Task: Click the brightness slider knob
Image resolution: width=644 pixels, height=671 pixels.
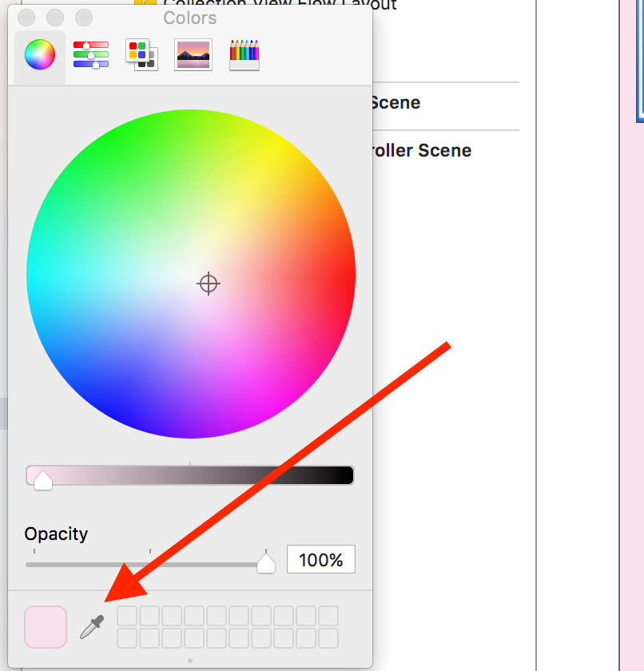Action: [x=42, y=478]
